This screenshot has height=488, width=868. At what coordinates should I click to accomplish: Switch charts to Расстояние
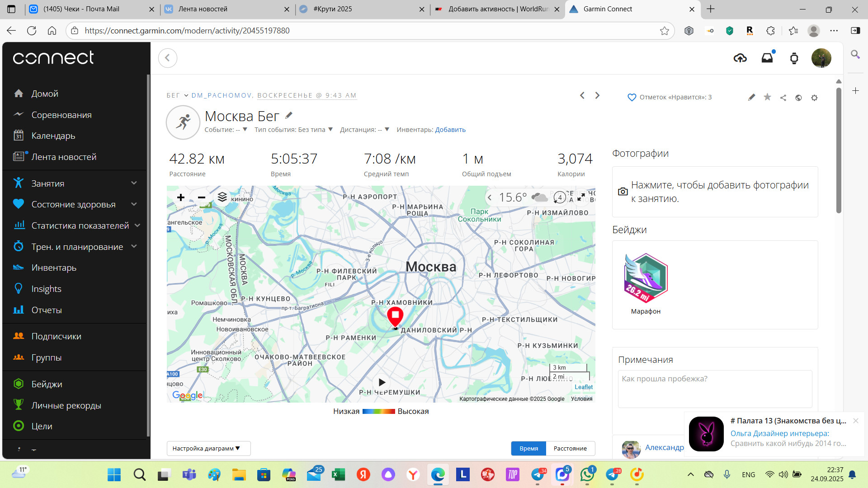click(570, 448)
